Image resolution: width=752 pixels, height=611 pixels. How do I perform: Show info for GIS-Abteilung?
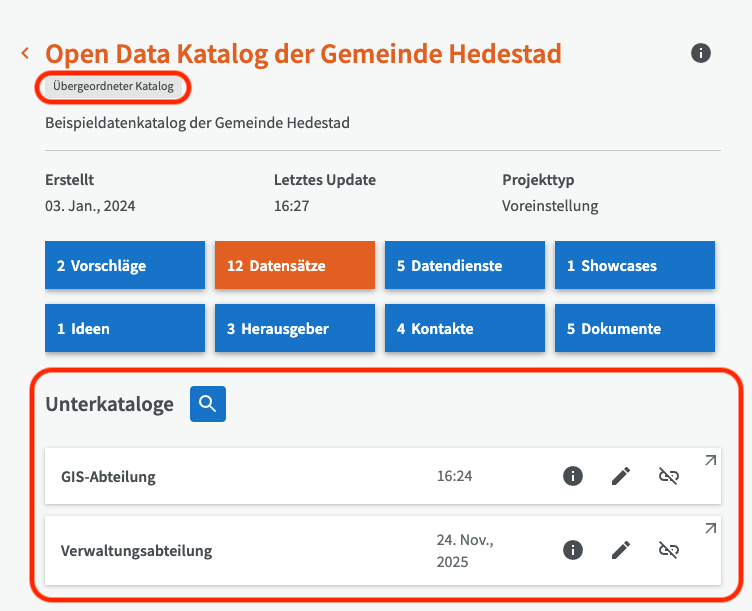pyautogui.click(x=573, y=476)
